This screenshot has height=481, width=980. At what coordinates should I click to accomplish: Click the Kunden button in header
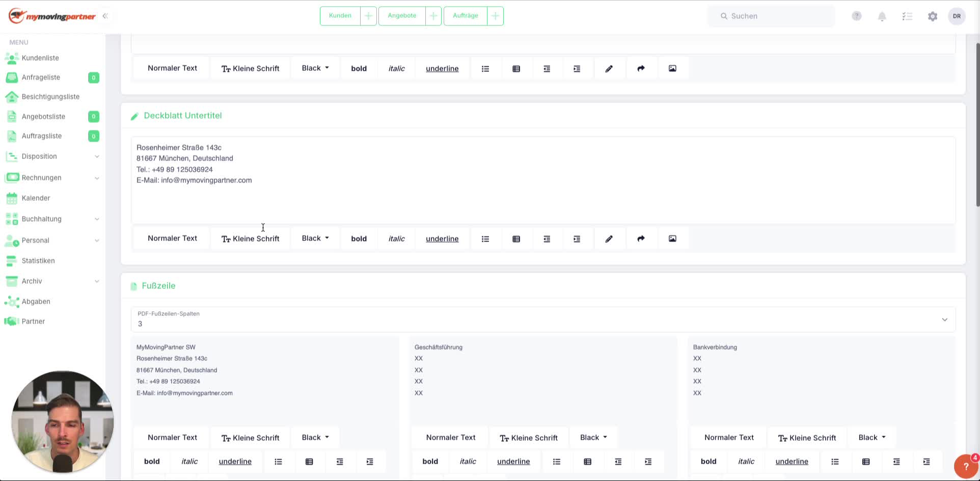[x=340, y=16]
